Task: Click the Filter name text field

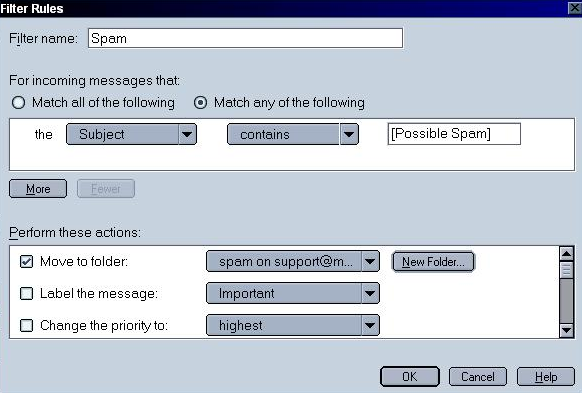Action: coord(245,38)
